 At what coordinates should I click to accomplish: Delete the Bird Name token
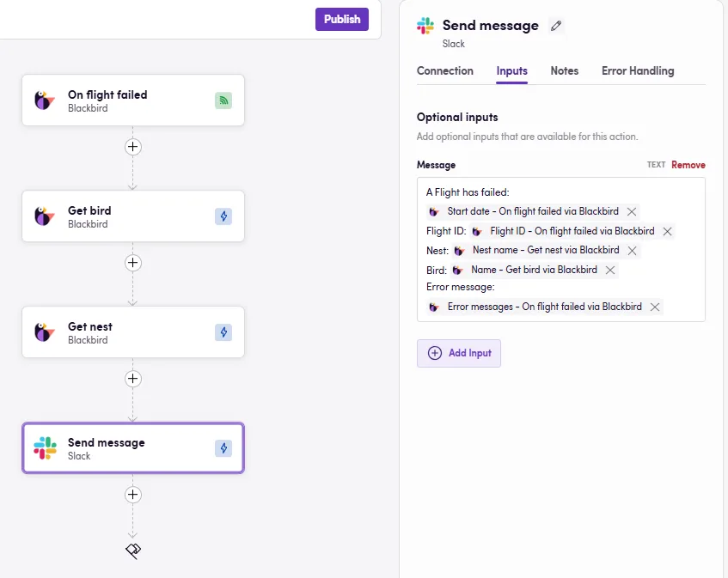(x=610, y=270)
